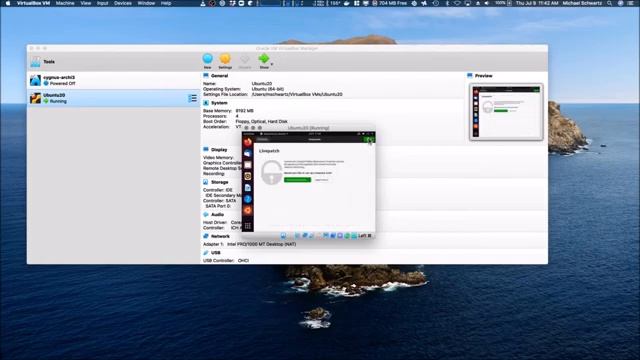Click the Left host key indicator in the VM status bar

[362, 236]
